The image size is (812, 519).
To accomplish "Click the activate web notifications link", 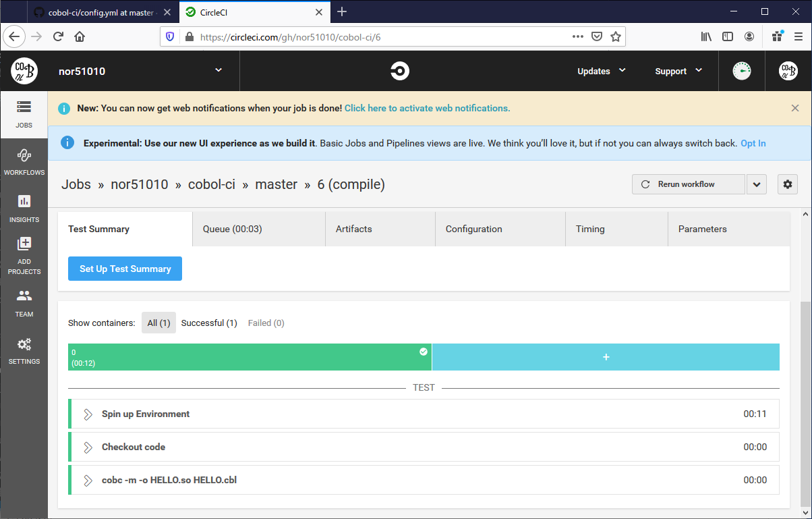I will [x=427, y=108].
